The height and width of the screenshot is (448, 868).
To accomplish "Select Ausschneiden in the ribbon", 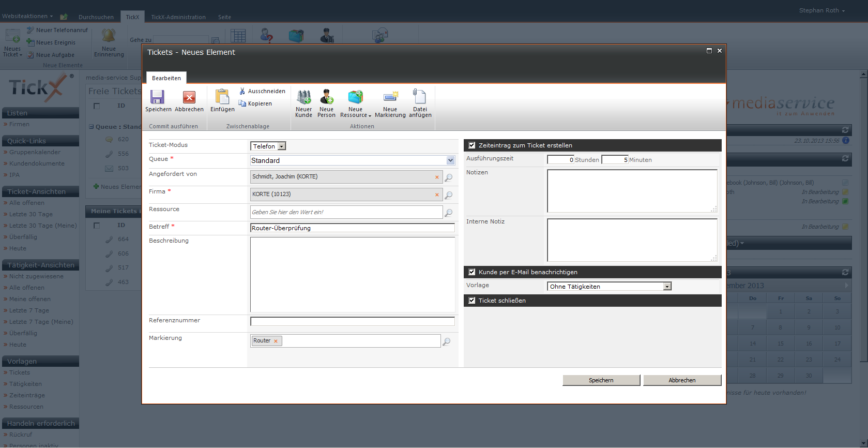I will (x=262, y=91).
